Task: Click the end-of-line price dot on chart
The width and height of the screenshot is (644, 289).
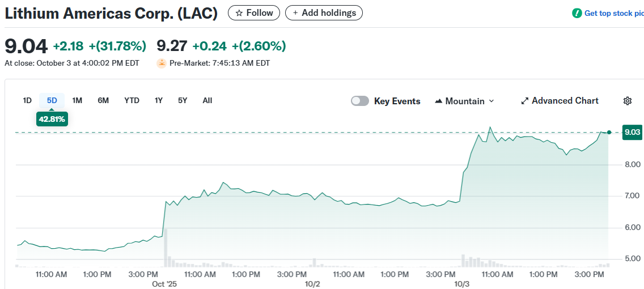Action: coord(609,133)
